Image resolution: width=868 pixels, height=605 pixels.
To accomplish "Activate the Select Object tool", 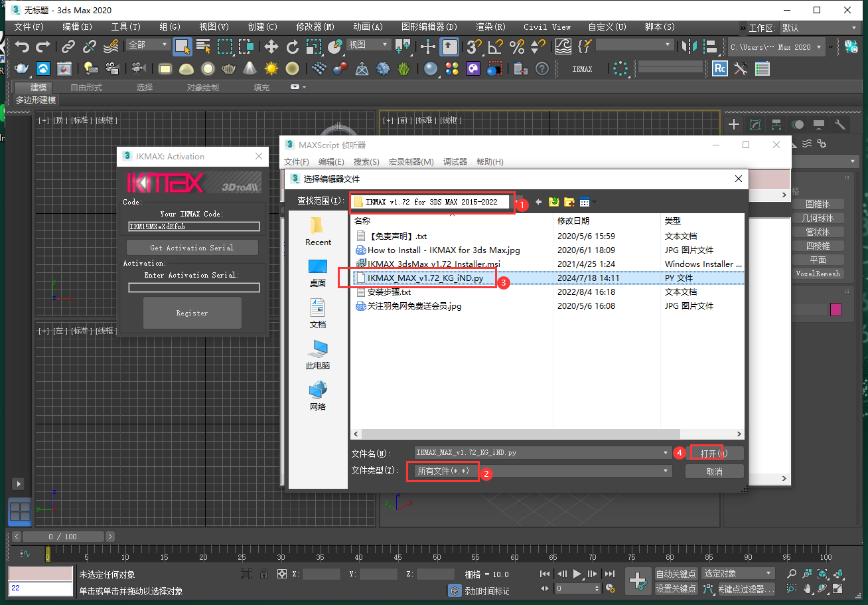I will 182,46.
